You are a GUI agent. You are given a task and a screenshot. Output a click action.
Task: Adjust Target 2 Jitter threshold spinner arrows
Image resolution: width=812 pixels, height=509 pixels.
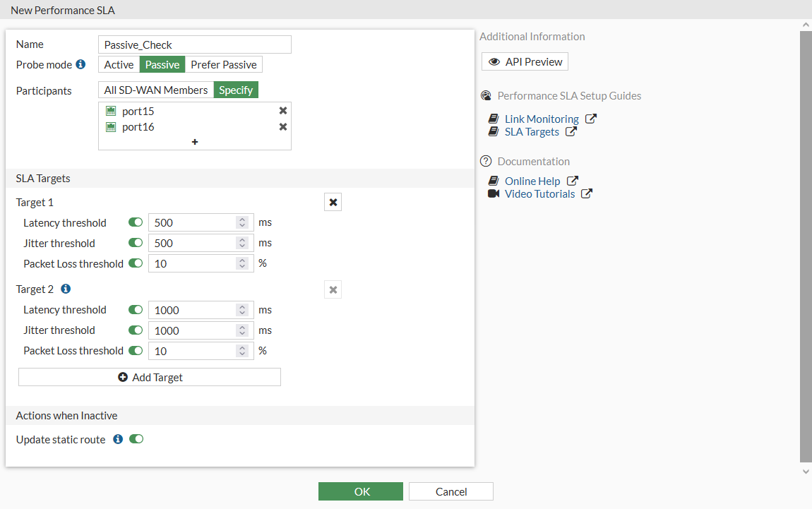pos(242,330)
